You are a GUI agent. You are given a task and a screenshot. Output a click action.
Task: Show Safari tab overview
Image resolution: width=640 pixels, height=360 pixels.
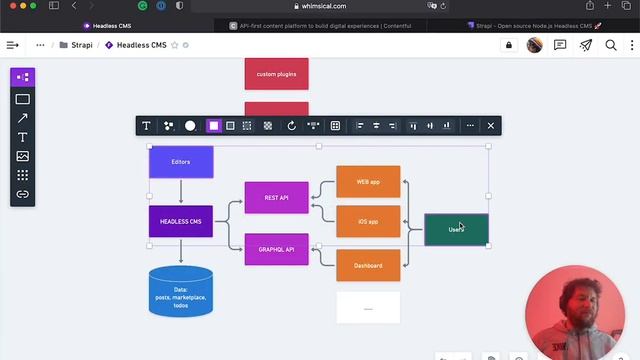coord(626,6)
